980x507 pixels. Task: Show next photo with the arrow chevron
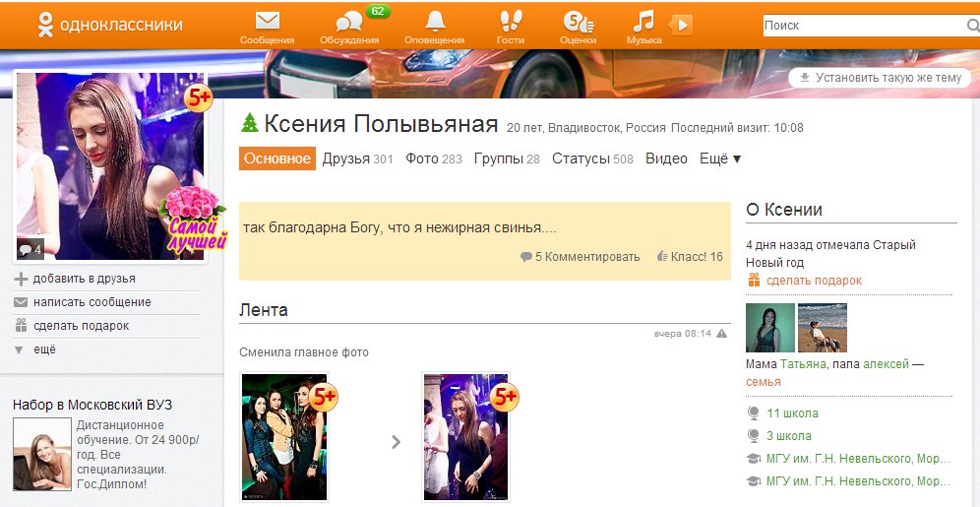click(396, 442)
